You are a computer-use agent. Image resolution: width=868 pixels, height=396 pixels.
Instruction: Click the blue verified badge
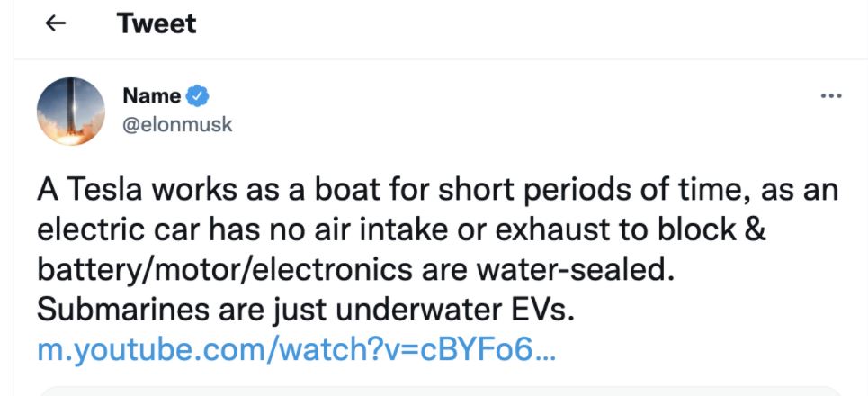point(198,95)
